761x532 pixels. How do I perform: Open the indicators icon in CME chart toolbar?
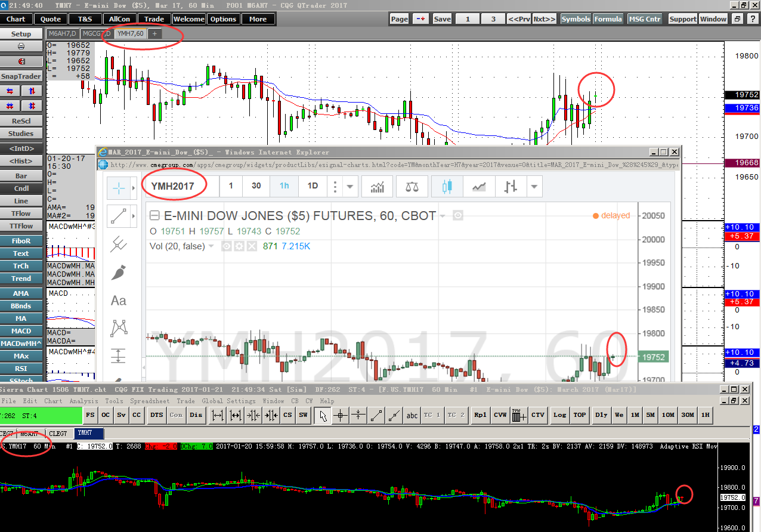[378, 186]
